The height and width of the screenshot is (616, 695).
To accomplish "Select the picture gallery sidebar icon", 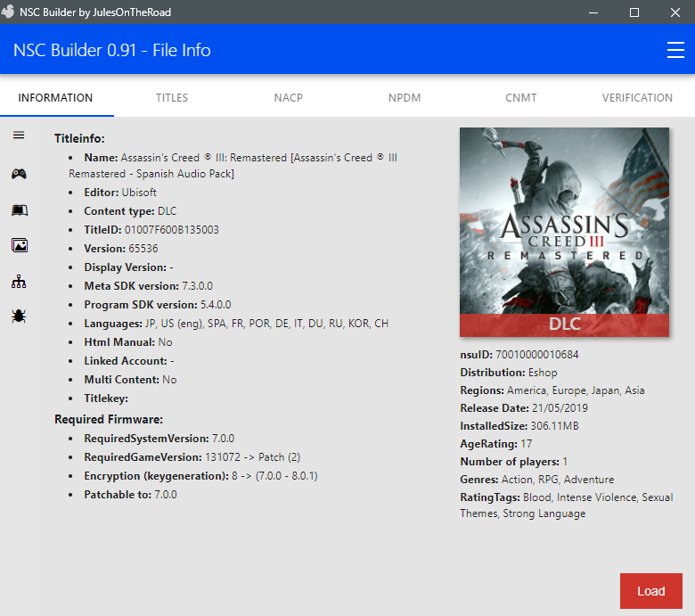I will click(19, 245).
